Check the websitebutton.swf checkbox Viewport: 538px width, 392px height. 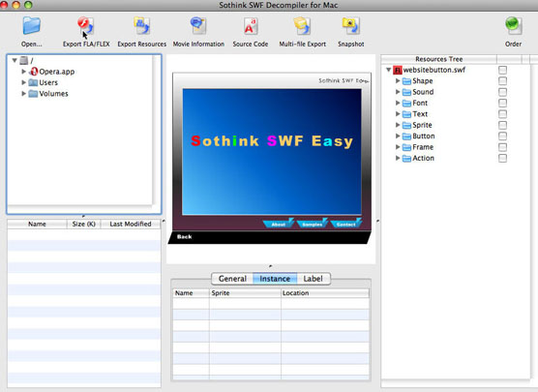pyautogui.click(x=502, y=70)
